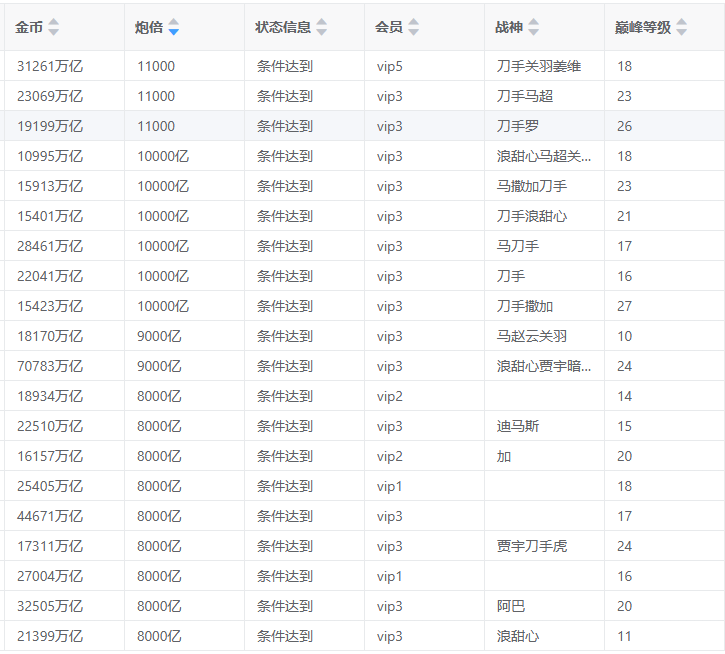
Task: Click sort arrows next to 战神 header
Action: point(533,27)
